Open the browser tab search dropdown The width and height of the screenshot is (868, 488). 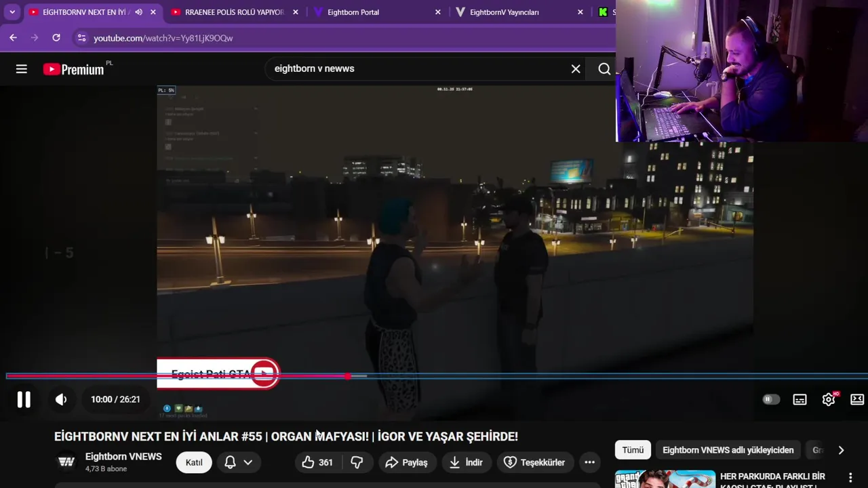click(x=12, y=12)
